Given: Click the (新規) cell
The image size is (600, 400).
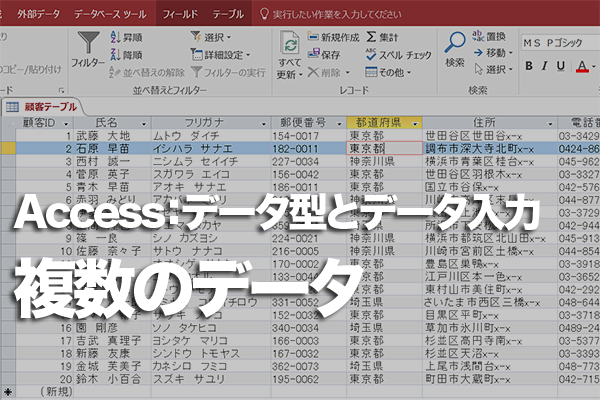Looking at the screenshot, I should click(44, 392).
